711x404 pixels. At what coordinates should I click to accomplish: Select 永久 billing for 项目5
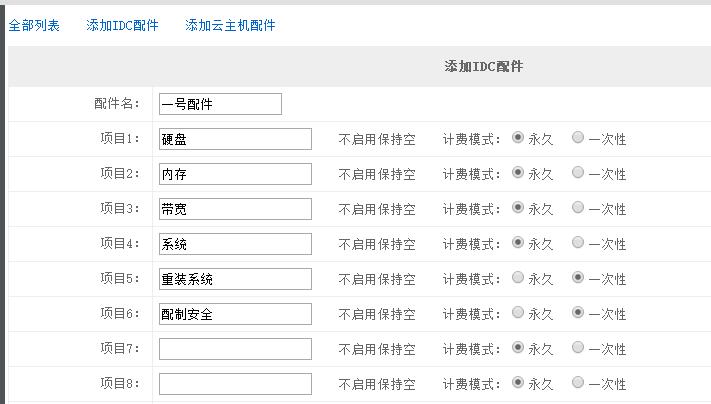click(x=518, y=278)
